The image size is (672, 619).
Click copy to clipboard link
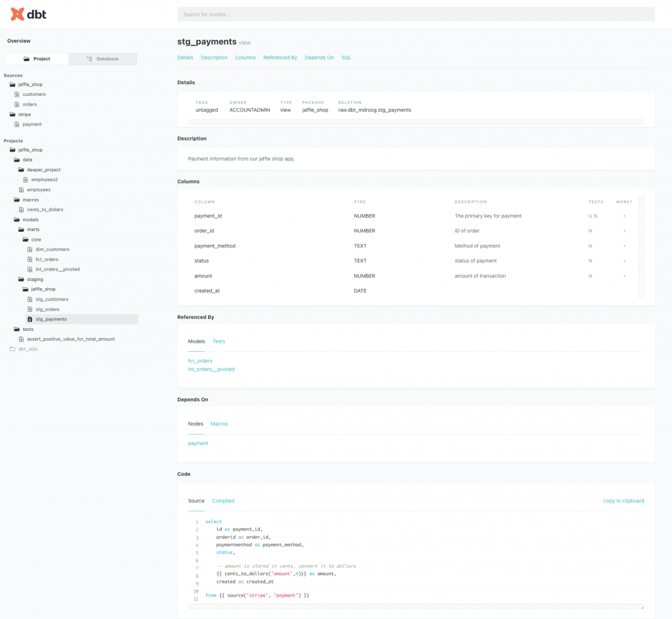623,501
